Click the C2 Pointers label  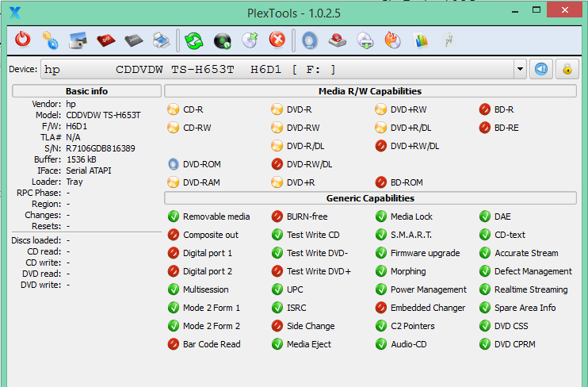[413, 326]
